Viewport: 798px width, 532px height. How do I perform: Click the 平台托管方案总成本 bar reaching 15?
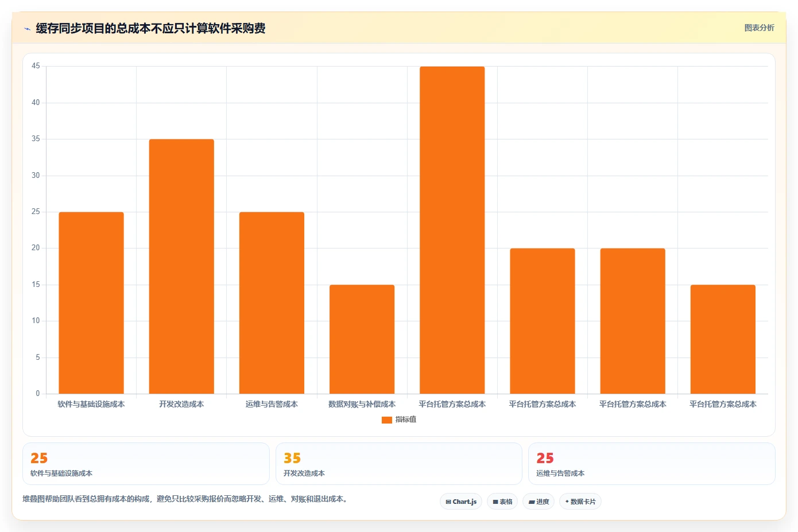point(723,339)
